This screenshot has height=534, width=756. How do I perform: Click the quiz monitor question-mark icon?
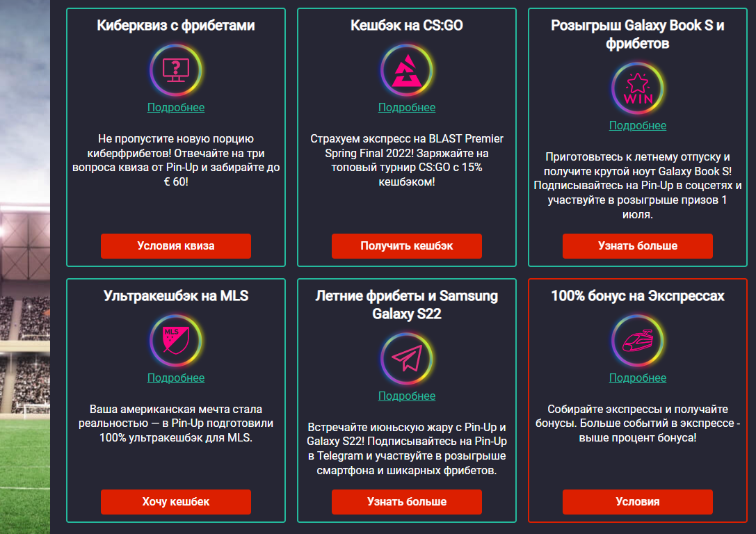(x=175, y=70)
